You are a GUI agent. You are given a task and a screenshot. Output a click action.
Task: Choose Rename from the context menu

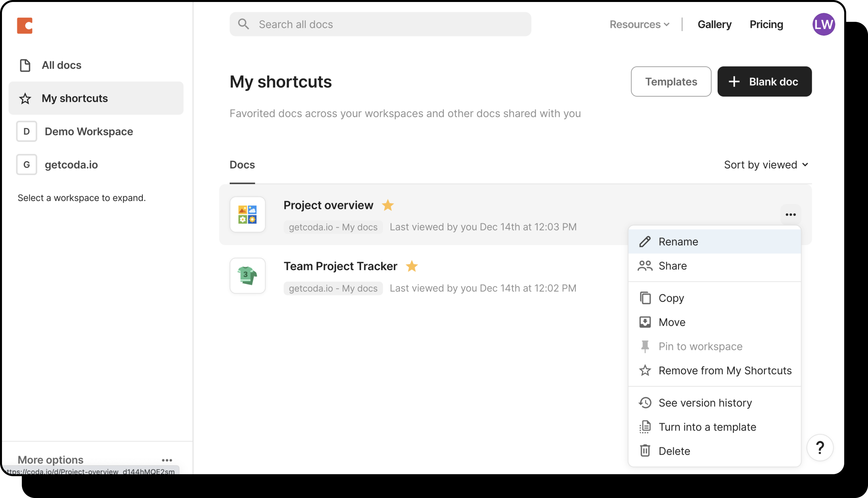click(678, 241)
